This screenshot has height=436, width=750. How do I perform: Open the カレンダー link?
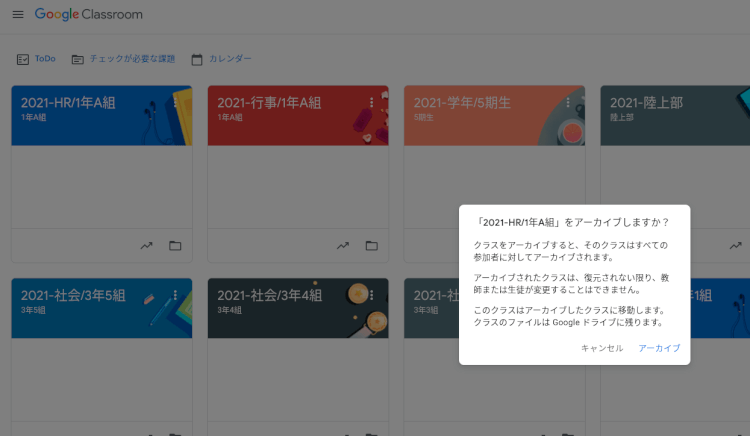tap(230, 58)
